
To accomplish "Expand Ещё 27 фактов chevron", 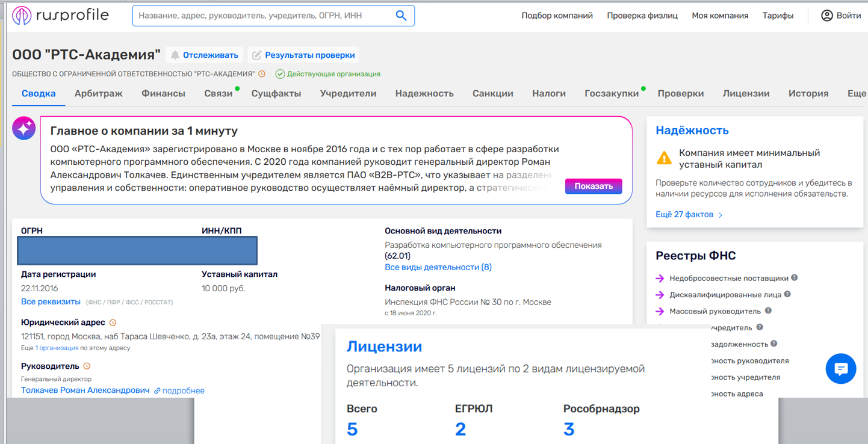I will [721, 215].
